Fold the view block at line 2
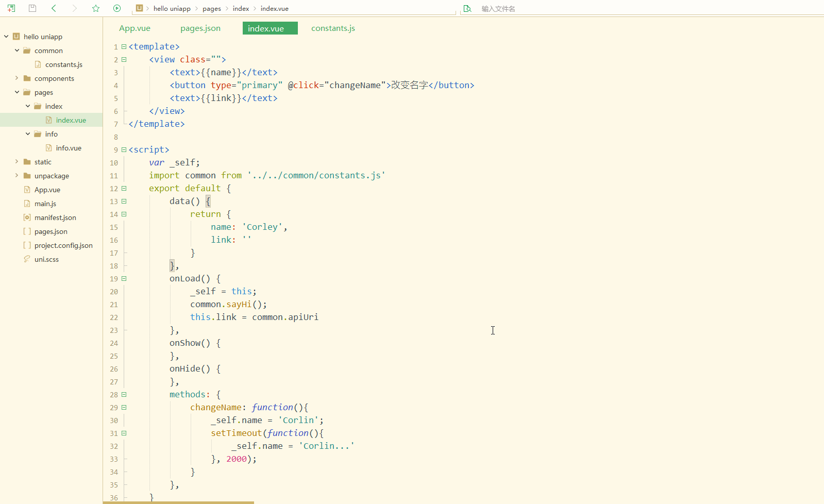 click(124, 59)
